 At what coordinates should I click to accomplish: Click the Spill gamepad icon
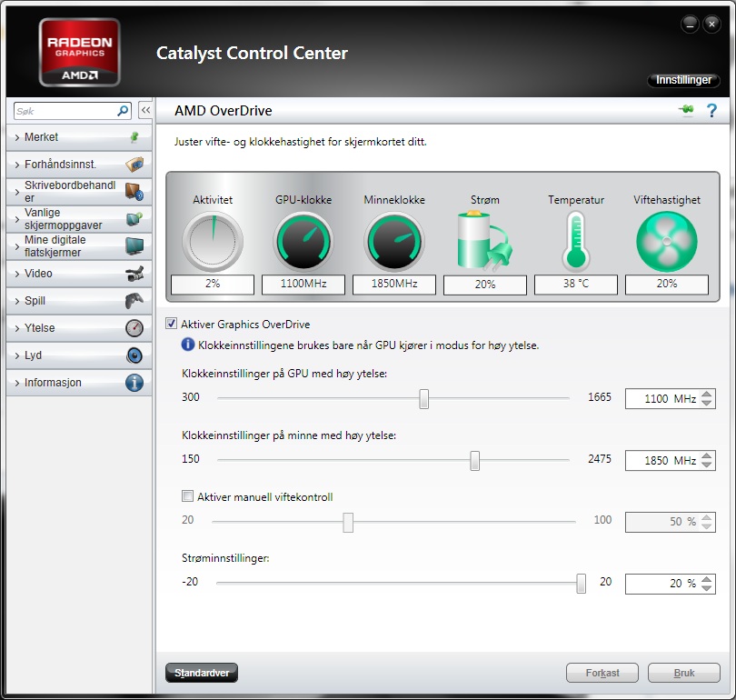pyautogui.click(x=134, y=301)
